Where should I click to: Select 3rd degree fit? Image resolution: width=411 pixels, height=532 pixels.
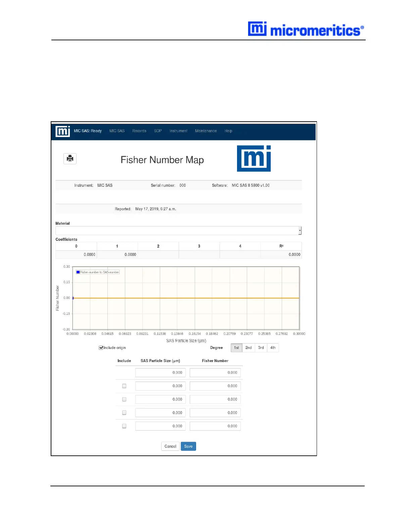pyautogui.click(x=261, y=348)
